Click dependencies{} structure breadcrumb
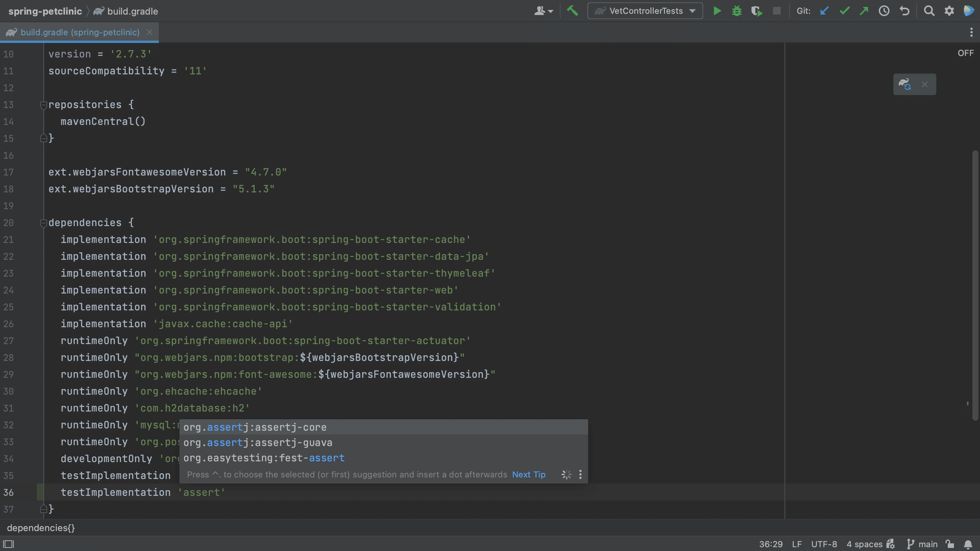980x551 pixels. point(41,528)
